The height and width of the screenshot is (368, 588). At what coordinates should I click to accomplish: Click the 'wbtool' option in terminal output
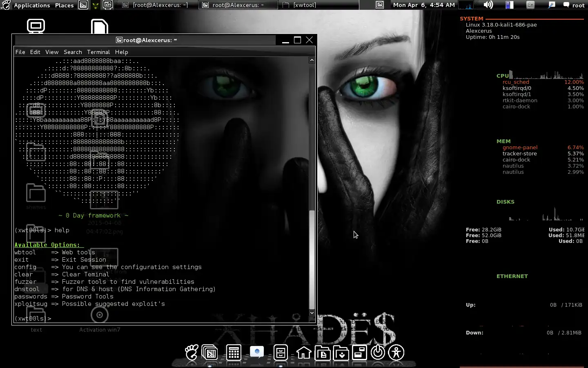point(25,252)
